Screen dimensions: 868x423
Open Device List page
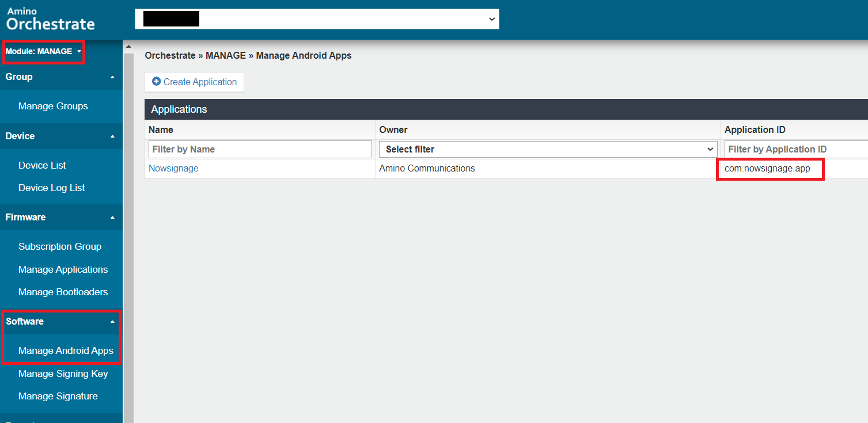(x=42, y=165)
